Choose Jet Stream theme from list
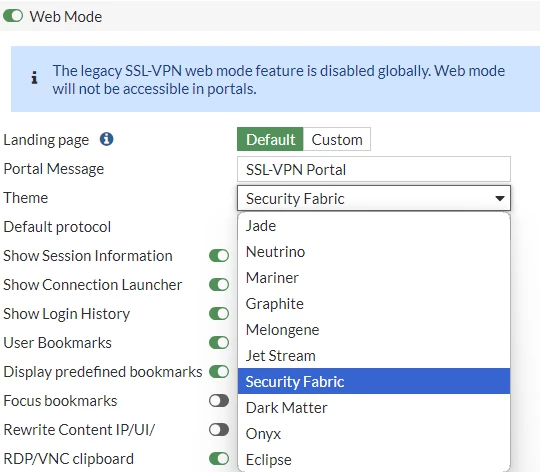The width and height of the screenshot is (540, 472). pyautogui.click(x=374, y=356)
